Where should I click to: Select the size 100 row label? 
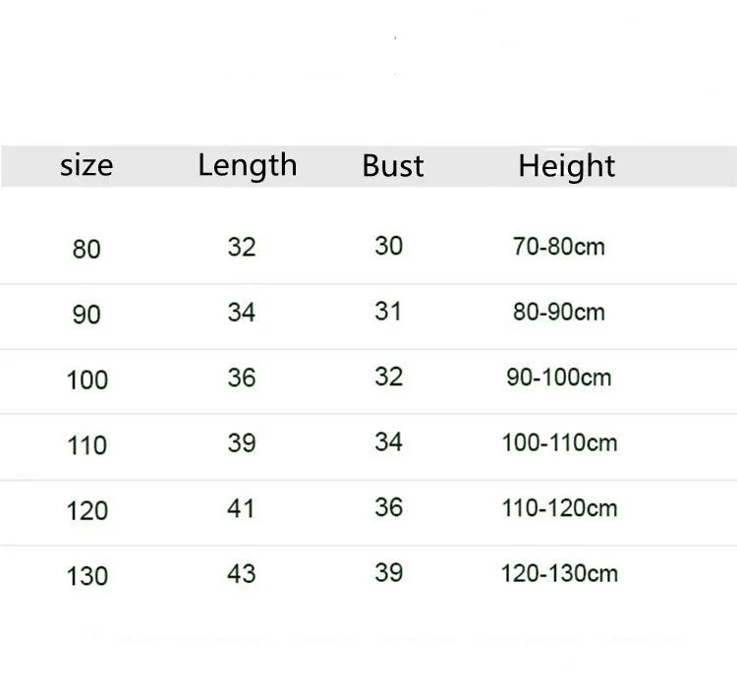[86, 379]
